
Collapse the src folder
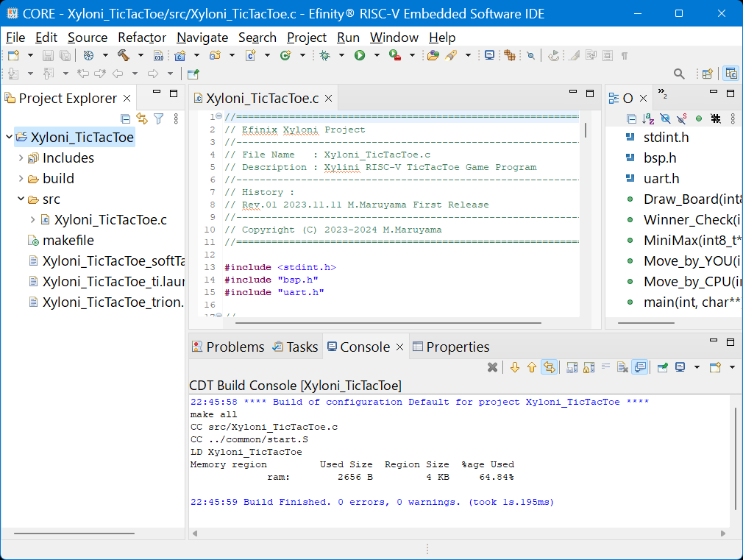(x=20, y=199)
